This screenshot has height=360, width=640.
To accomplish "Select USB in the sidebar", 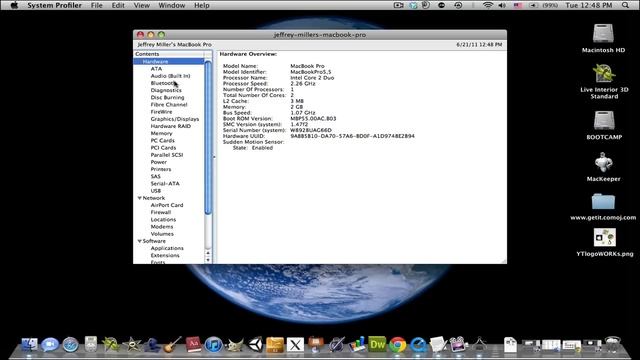I will (156, 191).
